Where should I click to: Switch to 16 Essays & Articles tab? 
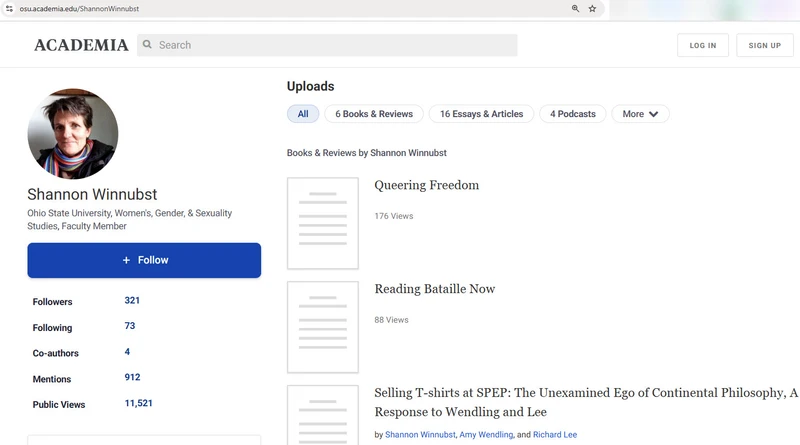coord(482,114)
